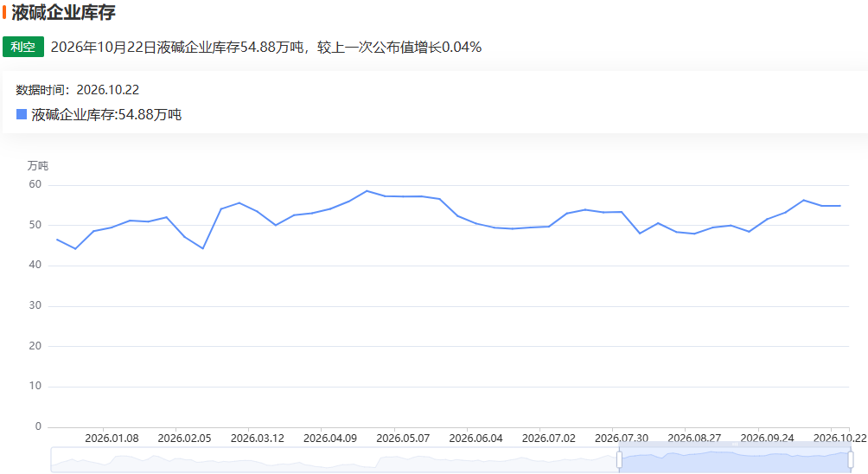Click the 2026.05.07 date label
Image resolution: width=868 pixels, height=474 pixels.
click(x=403, y=438)
